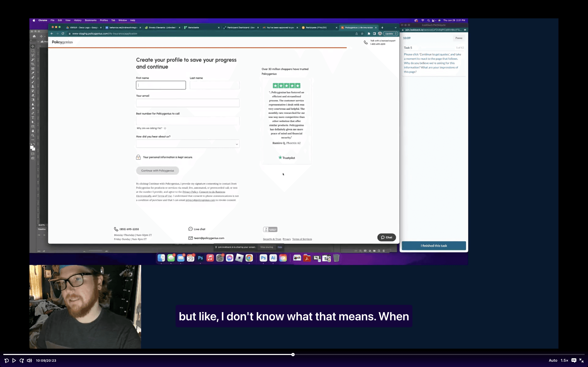Open Photoshop from the Dock
Screen dimensions: 588x367
coord(200,258)
